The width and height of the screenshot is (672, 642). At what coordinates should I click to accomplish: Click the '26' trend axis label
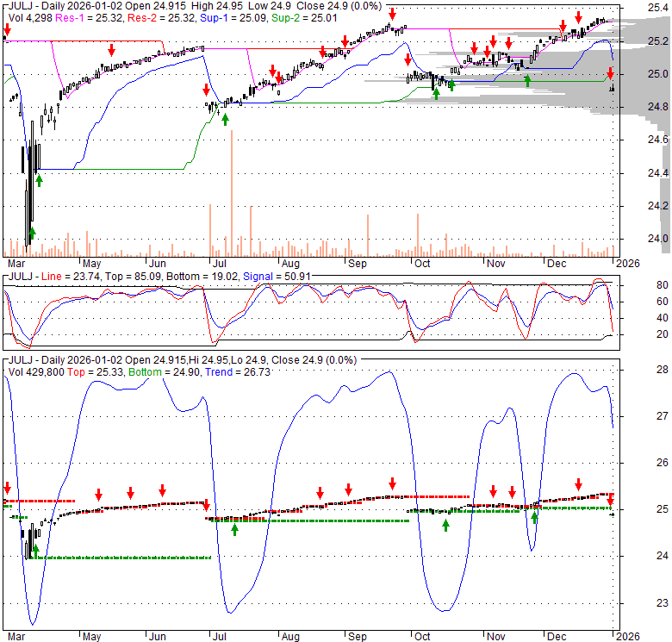(663, 463)
